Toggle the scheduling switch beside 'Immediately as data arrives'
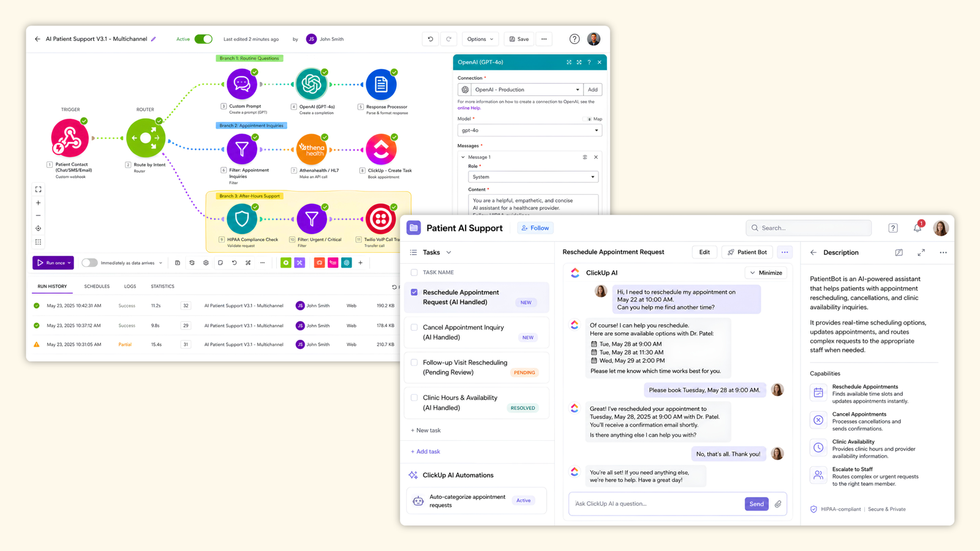Screen dimensions: 980x551 pyautogui.click(x=89, y=263)
